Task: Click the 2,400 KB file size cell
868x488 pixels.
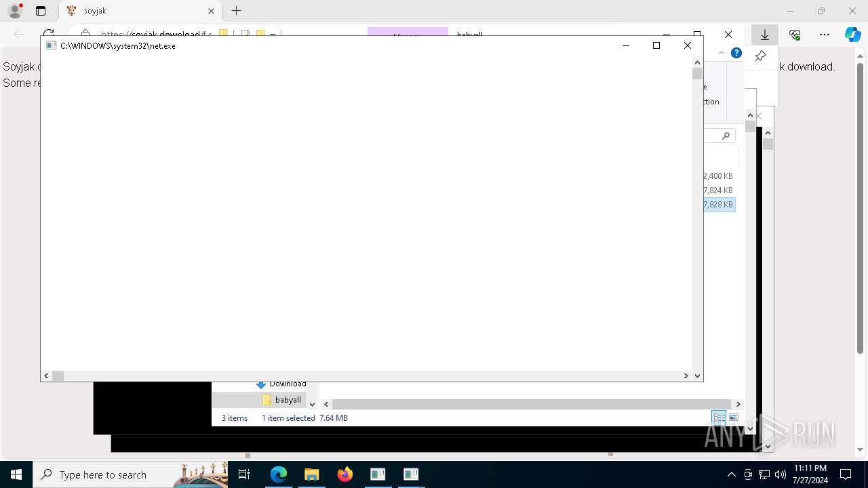Action: coord(719,176)
